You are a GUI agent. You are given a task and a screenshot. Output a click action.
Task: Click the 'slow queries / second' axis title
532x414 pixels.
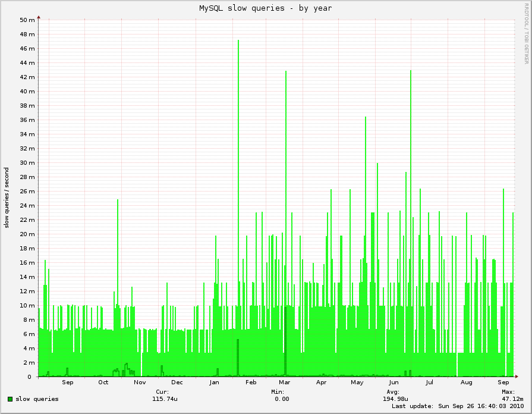(x=7, y=197)
